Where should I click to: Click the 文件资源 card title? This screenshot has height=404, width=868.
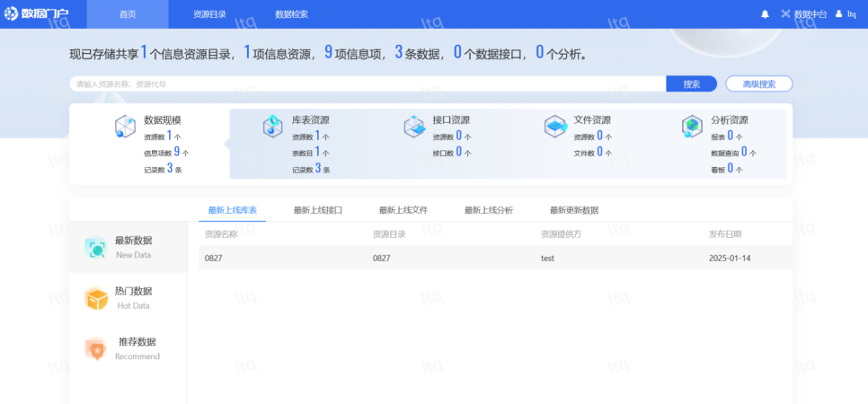(x=592, y=120)
